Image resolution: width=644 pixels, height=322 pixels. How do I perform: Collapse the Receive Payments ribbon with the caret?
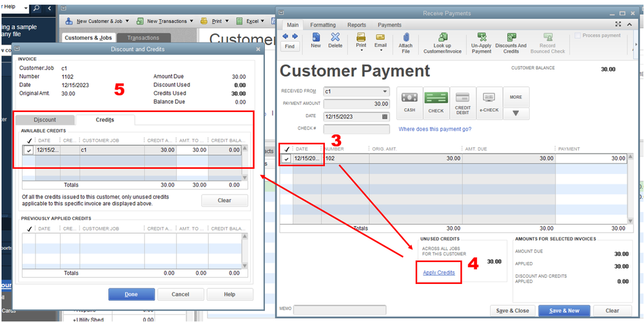coord(629,24)
